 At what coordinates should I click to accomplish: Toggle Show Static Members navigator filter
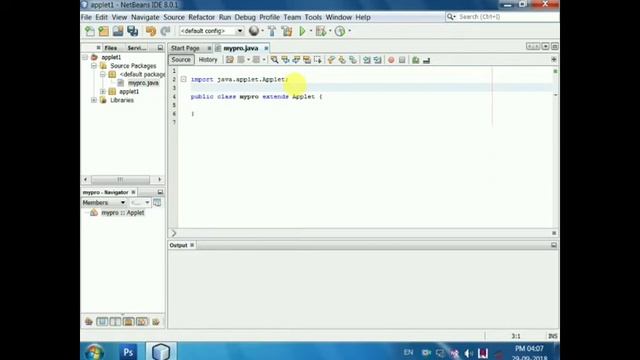(115, 322)
